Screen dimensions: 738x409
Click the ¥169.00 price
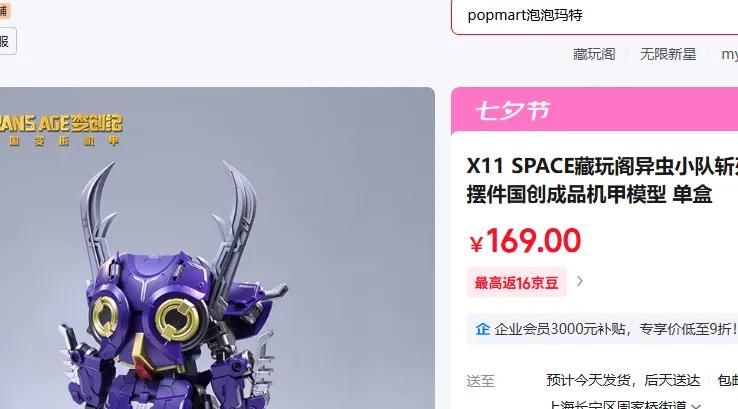pyautogui.click(x=525, y=241)
